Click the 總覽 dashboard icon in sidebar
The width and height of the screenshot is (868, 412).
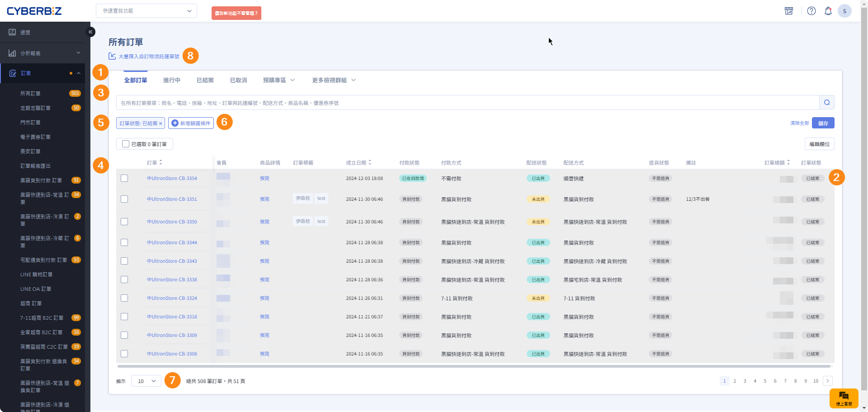click(x=12, y=32)
